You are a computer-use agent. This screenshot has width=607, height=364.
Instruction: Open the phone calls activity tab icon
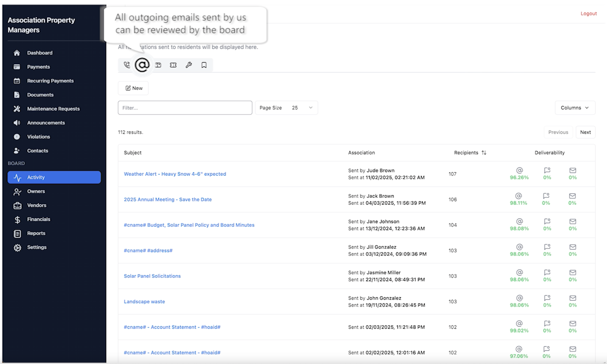click(127, 65)
